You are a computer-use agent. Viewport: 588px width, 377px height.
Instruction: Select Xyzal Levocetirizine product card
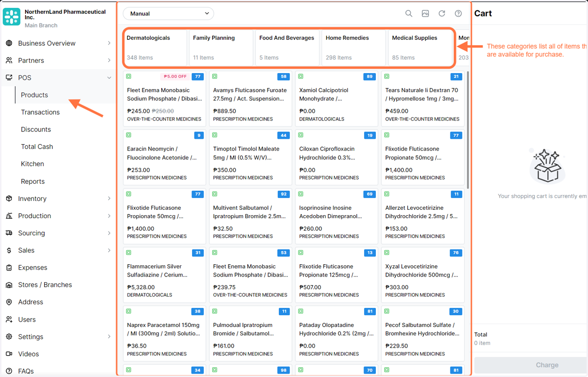click(423, 275)
